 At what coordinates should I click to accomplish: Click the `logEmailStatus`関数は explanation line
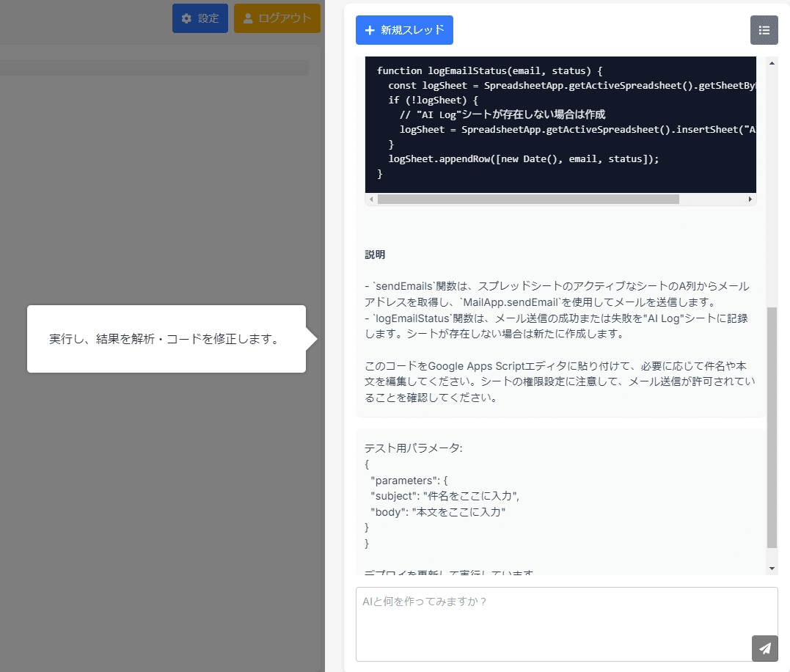coord(556,326)
